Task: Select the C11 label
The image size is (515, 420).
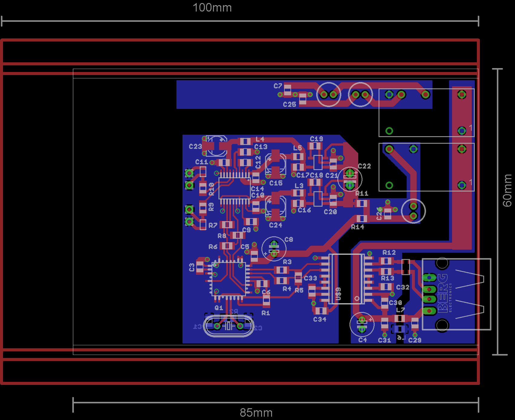Action: click(x=202, y=162)
